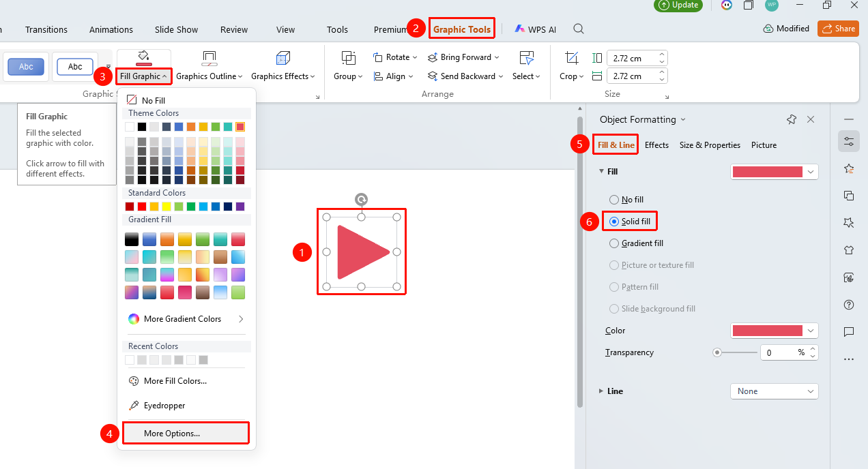868x469 pixels.
Task: Open the Graphics Effects dropdown
Action: coord(283,76)
